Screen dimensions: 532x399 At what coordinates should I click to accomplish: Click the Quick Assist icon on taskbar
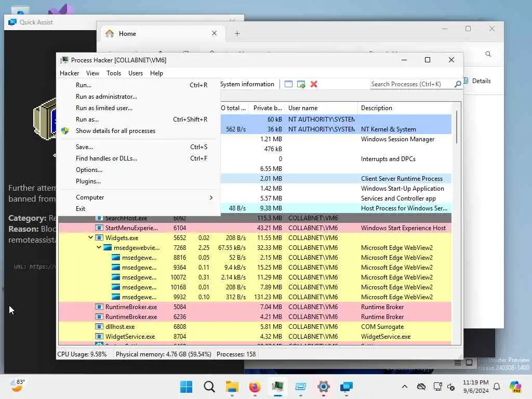tap(347, 387)
